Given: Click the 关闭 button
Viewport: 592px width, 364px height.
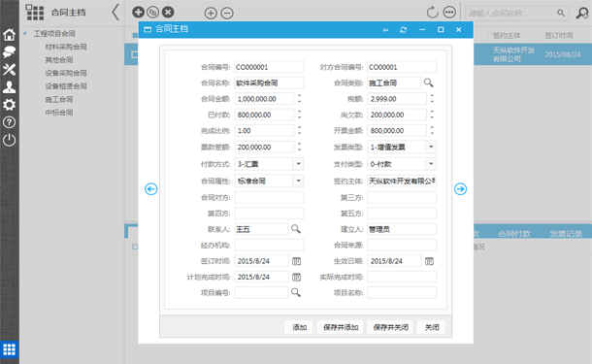Looking at the screenshot, I should point(431,327).
